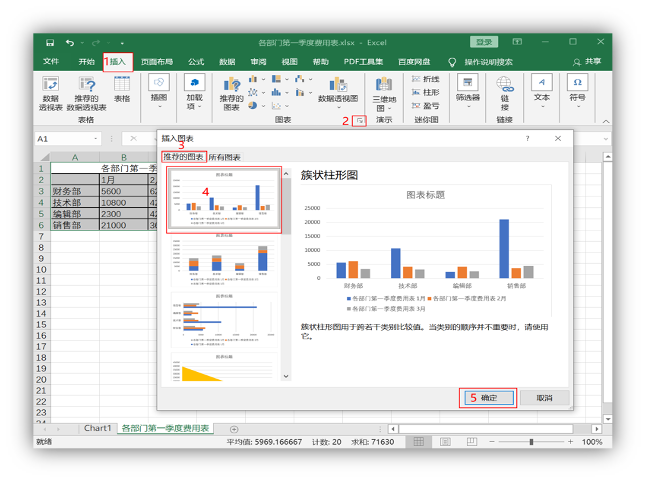Select cell containing 10800
The width and height of the screenshot is (645, 481).
(123, 202)
